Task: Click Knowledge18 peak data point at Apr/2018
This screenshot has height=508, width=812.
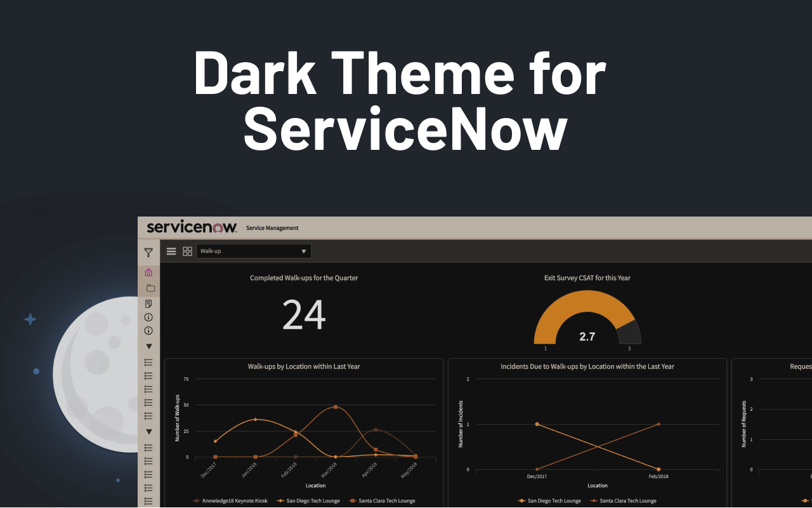Action: (376, 430)
